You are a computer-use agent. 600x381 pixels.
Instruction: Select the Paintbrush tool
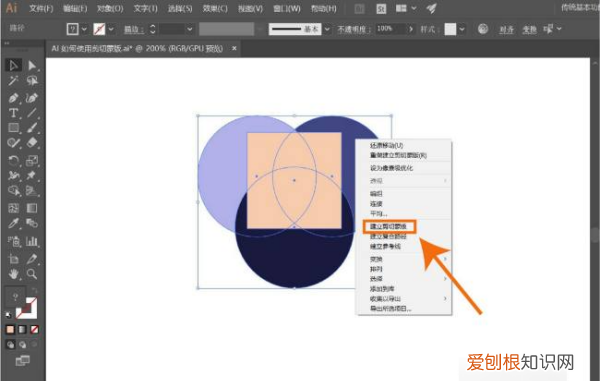32,128
